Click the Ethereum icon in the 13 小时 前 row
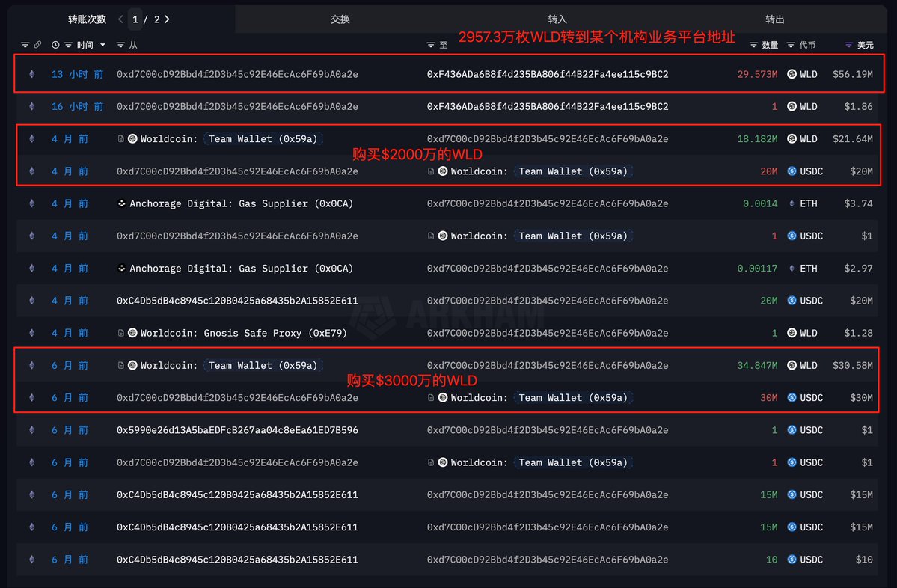This screenshot has width=897, height=588. tap(32, 74)
